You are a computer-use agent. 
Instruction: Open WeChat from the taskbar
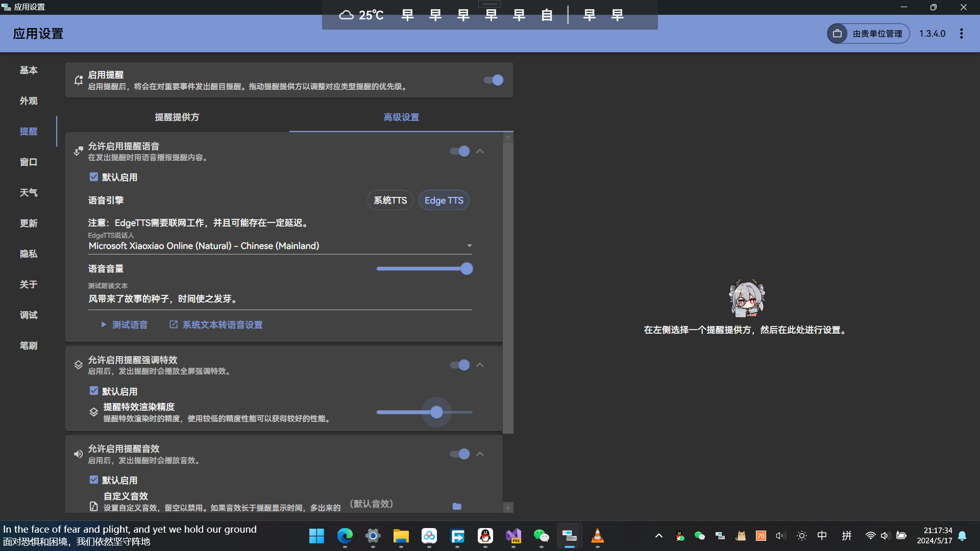[x=541, y=536]
